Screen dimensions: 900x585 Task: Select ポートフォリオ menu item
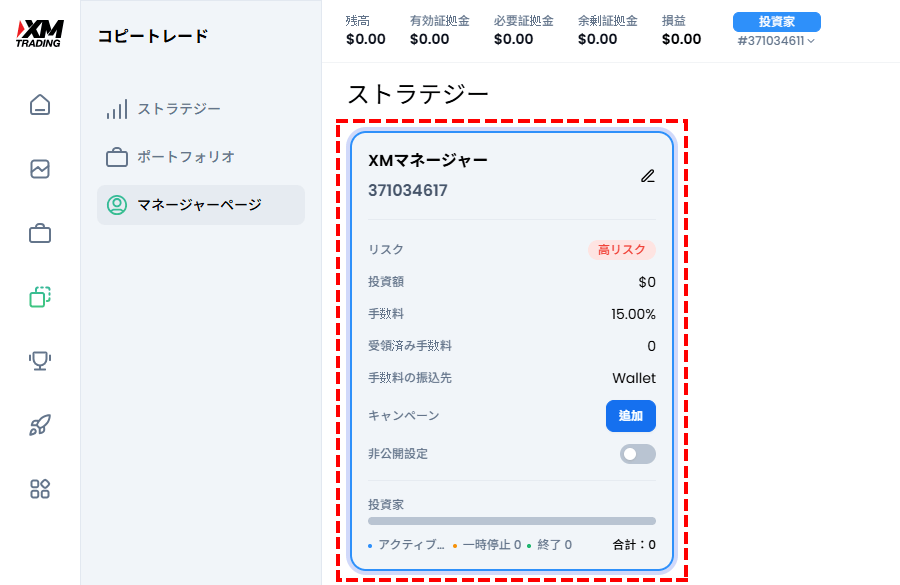click(201, 157)
